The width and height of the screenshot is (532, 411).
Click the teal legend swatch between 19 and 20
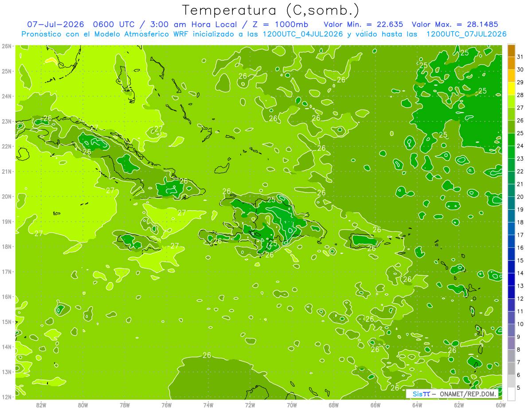point(511,203)
